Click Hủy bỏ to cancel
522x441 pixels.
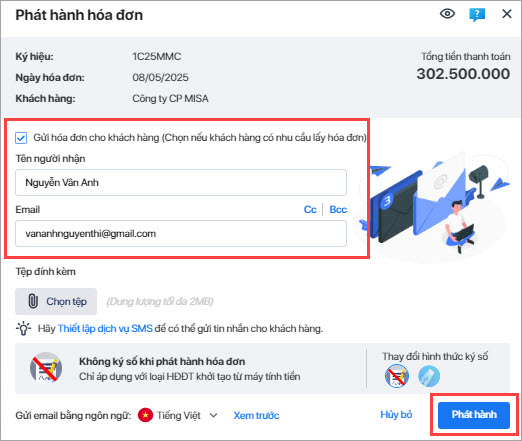click(x=396, y=414)
